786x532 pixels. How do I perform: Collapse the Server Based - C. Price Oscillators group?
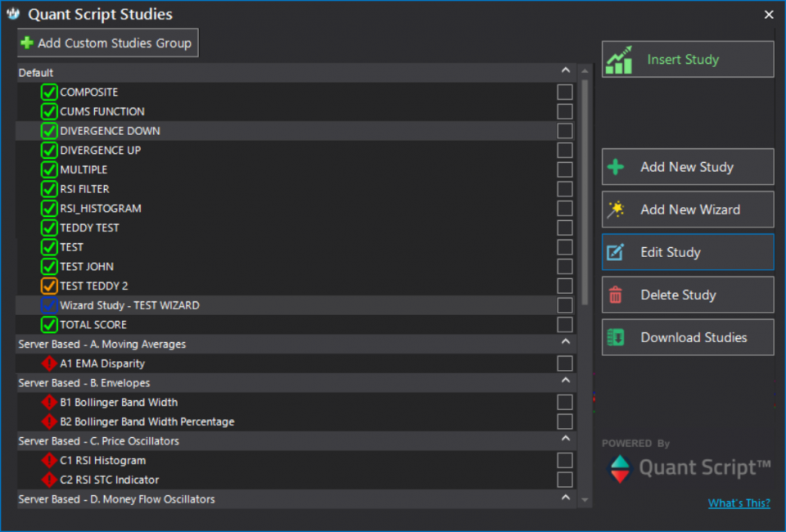[x=566, y=439]
